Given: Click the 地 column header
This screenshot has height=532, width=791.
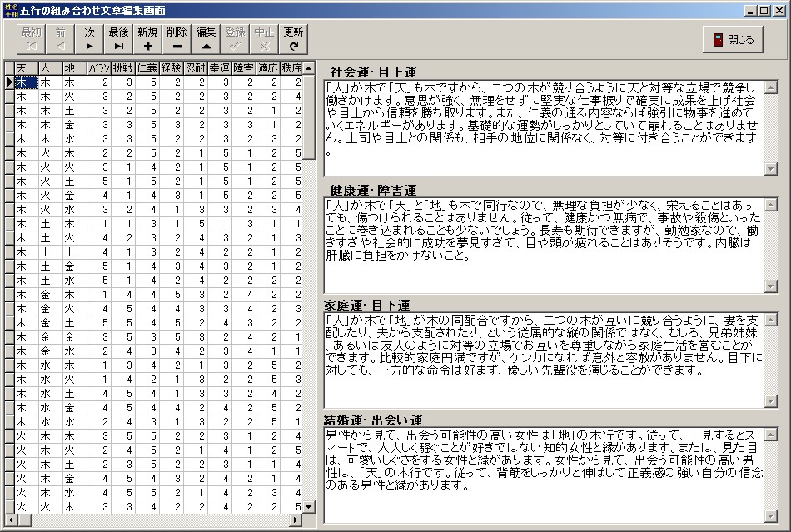Looking at the screenshot, I should point(75,68).
